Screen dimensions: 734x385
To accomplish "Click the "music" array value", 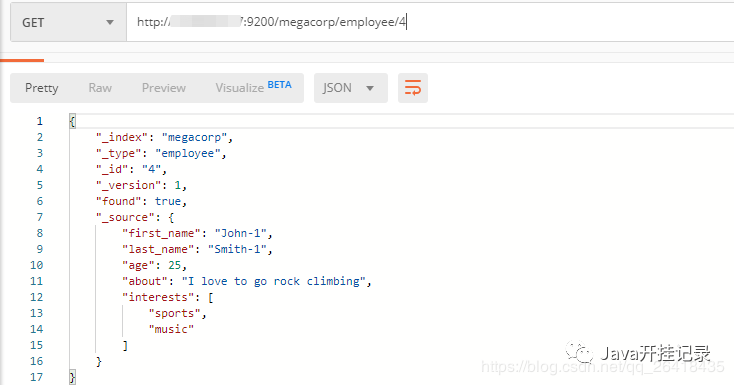I will pyautogui.click(x=171, y=329).
